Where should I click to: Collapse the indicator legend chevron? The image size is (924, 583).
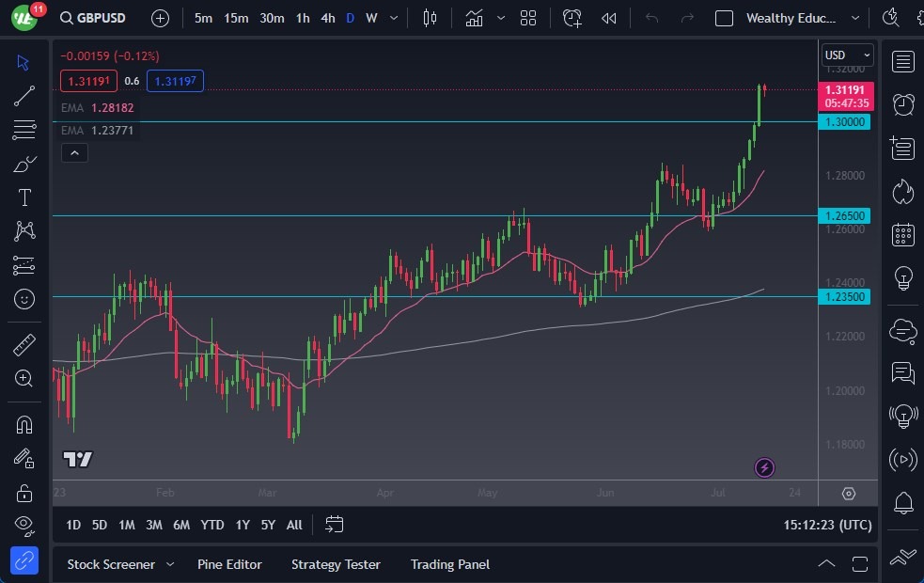click(x=74, y=152)
